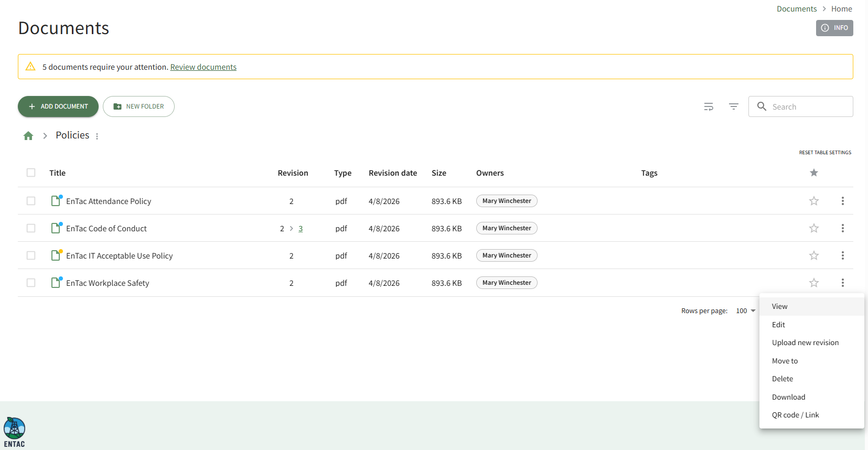This screenshot has height=450, width=868.
Task: Select the EnTac Attendance Policy checkbox
Action: point(31,201)
